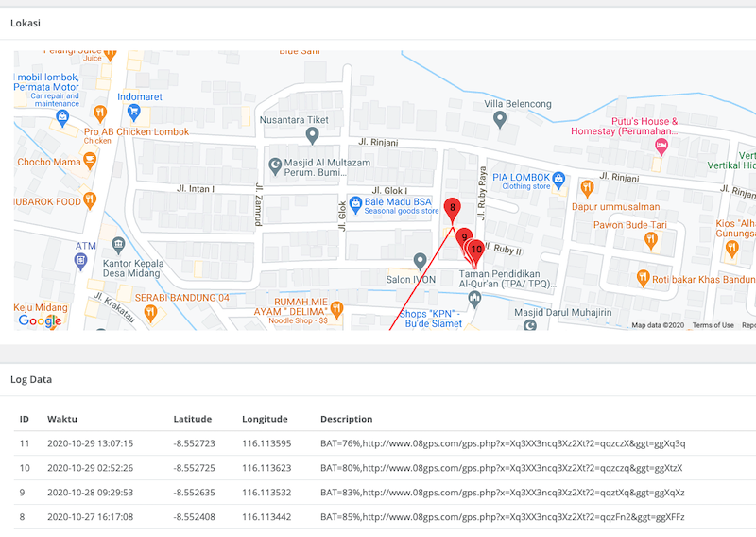Screen dimensions: 756x537
Task: Click the ATM icon on map
Action: pos(80,262)
